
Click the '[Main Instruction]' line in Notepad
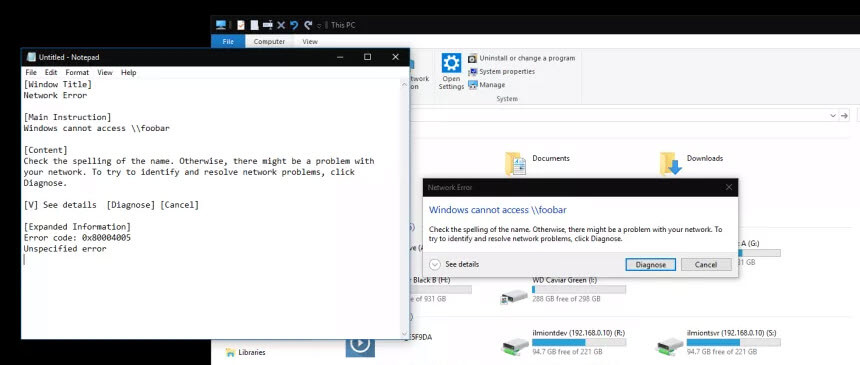tap(67, 117)
